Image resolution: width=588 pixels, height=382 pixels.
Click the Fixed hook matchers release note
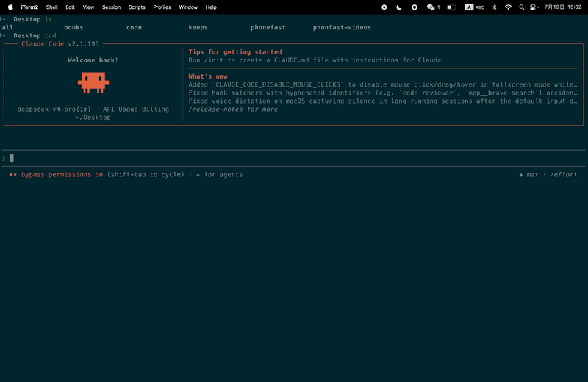[383, 93]
